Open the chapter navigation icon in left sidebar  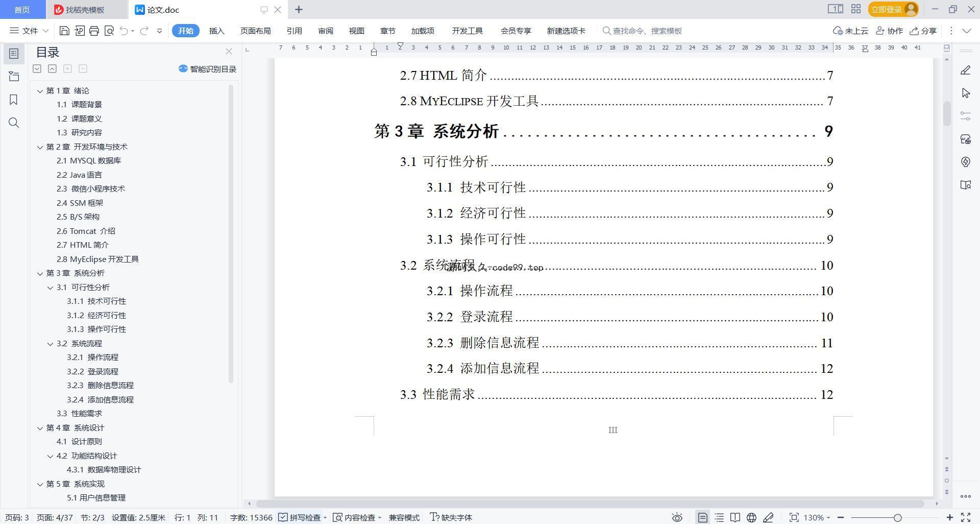click(14, 77)
